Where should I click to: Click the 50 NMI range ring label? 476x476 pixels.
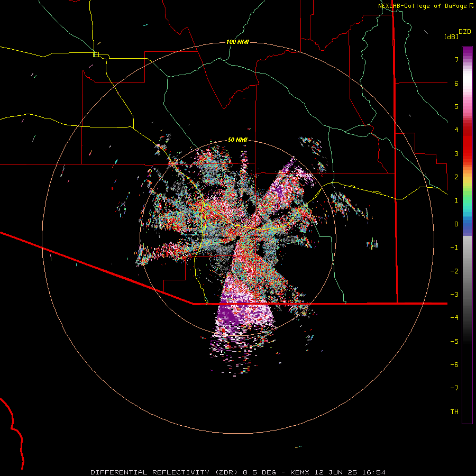(237, 140)
